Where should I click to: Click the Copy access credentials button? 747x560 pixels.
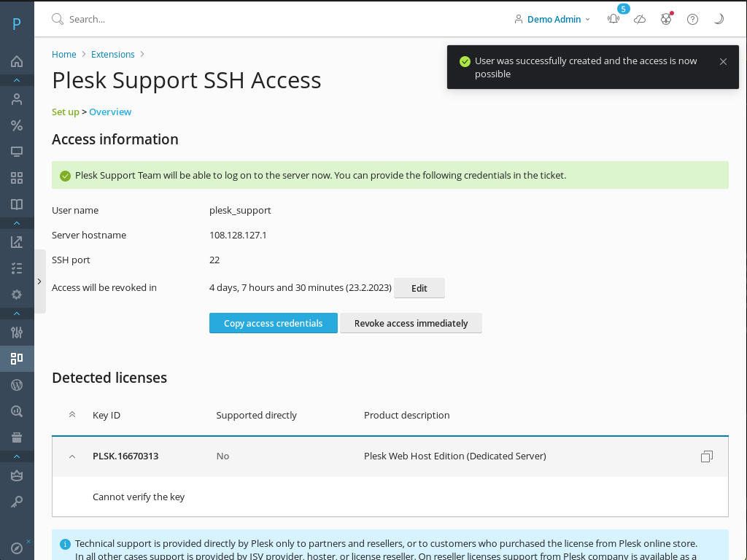point(273,322)
